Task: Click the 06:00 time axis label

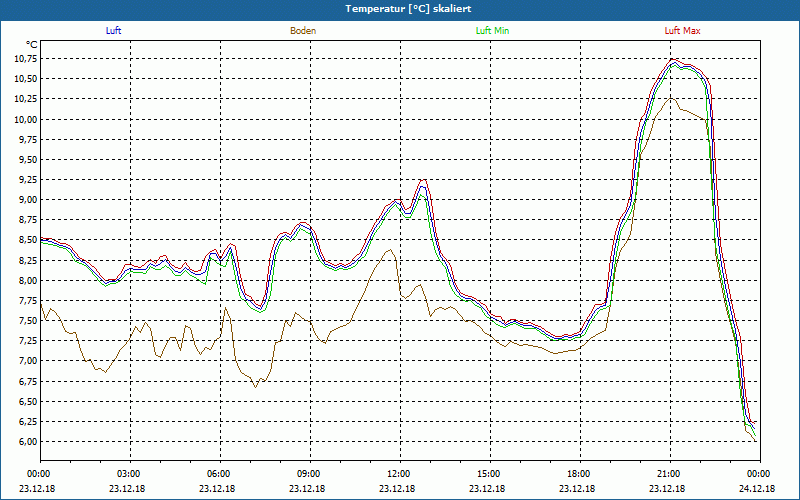Action: [217, 474]
